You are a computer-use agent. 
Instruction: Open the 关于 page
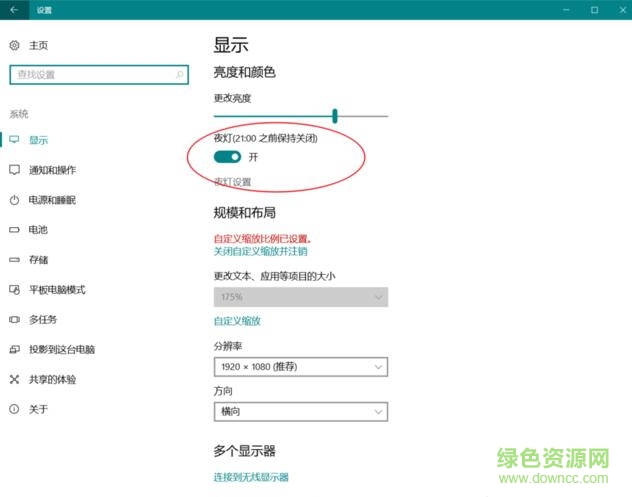coord(38,410)
